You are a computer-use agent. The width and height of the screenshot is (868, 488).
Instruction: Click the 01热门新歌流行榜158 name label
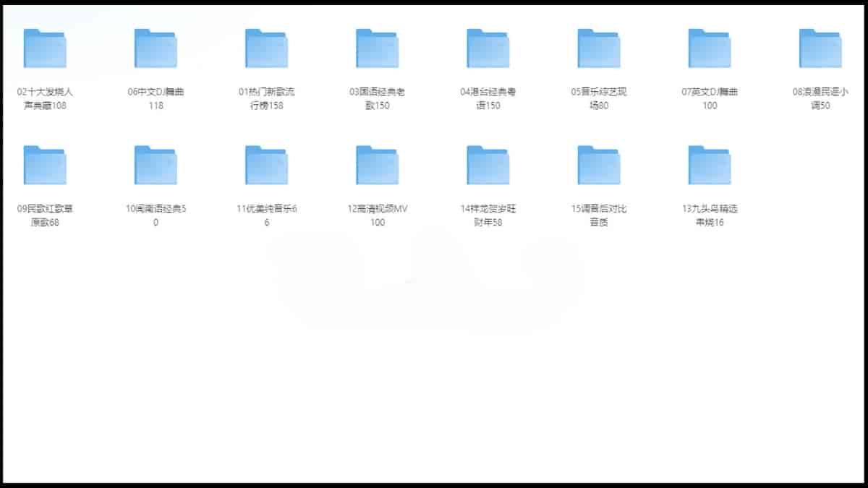[x=266, y=98]
